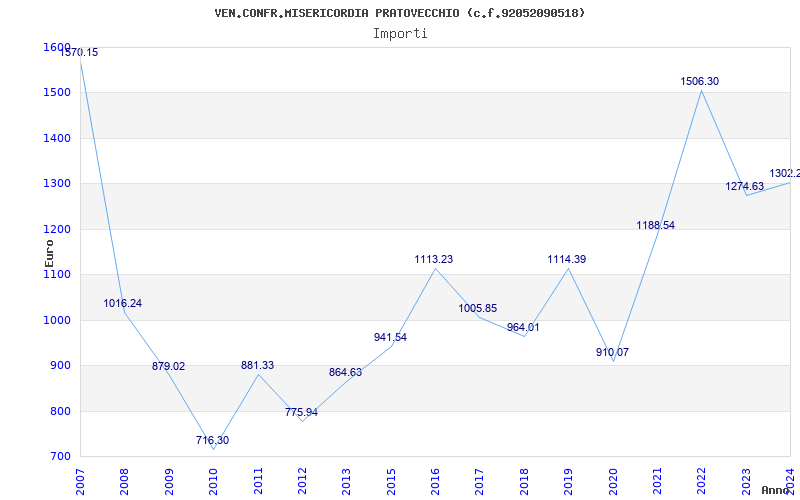Click the 2009 year label
Viewport: 800px width, 500px height.
coord(169,481)
